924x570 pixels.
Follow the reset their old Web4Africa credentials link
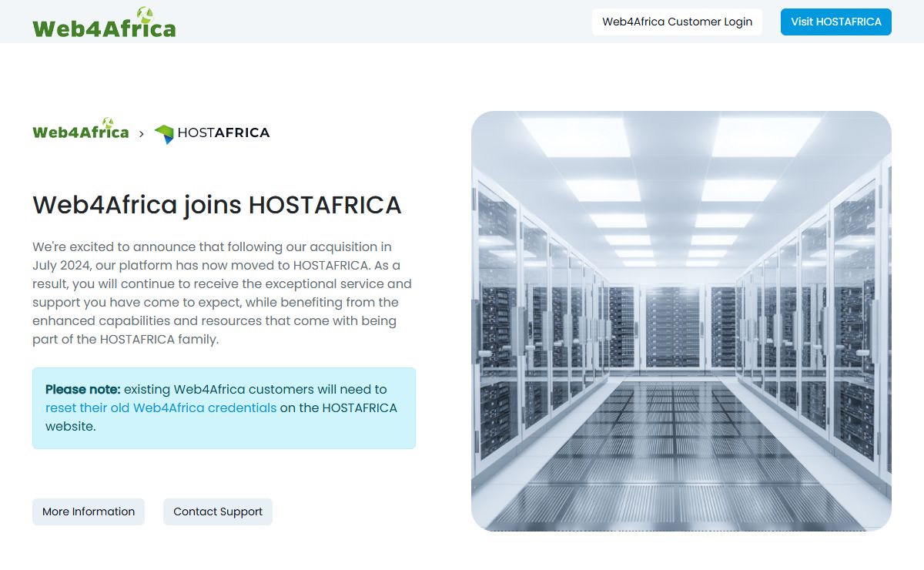click(161, 407)
